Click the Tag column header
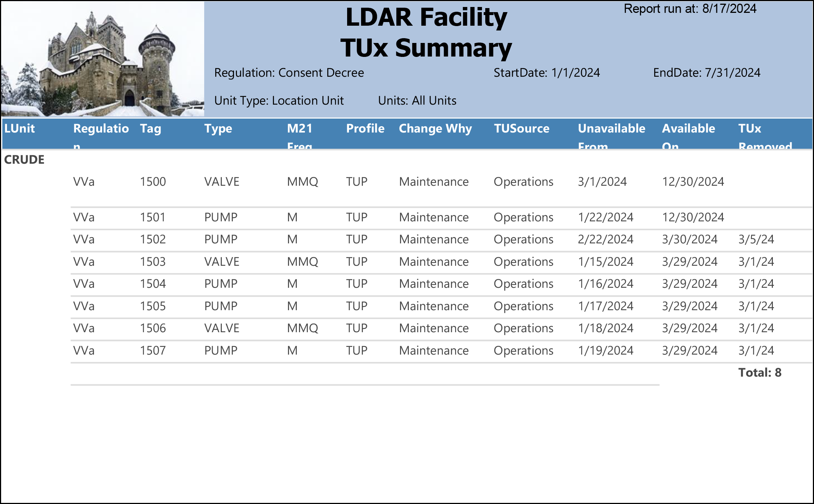Screen dimensions: 814x504 coord(151,129)
